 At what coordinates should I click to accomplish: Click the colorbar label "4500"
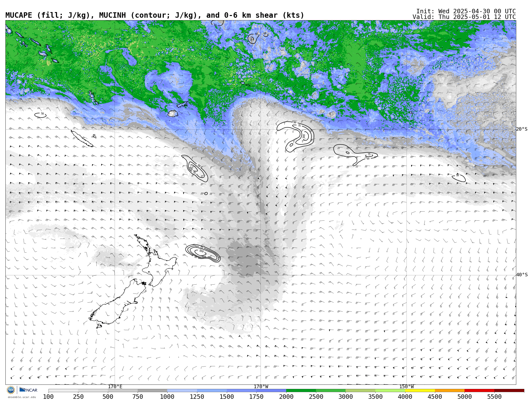435,397
